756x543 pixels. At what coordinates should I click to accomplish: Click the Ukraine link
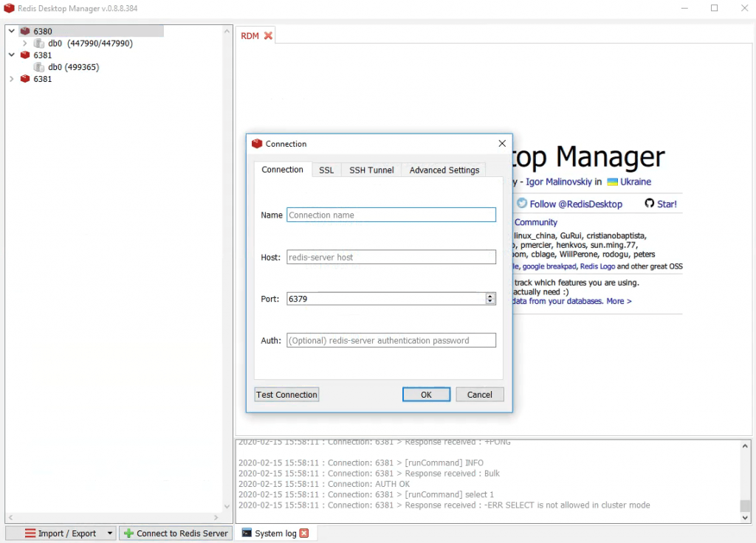pyautogui.click(x=636, y=181)
